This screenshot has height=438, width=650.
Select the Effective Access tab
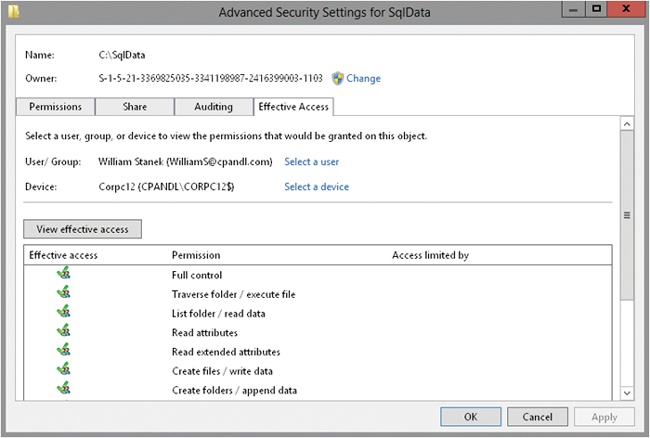(293, 107)
